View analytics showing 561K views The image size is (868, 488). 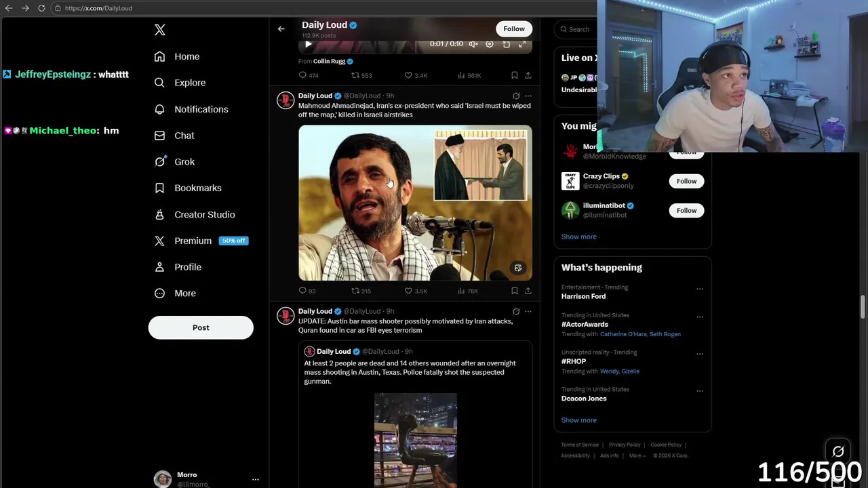click(x=469, y=75)
